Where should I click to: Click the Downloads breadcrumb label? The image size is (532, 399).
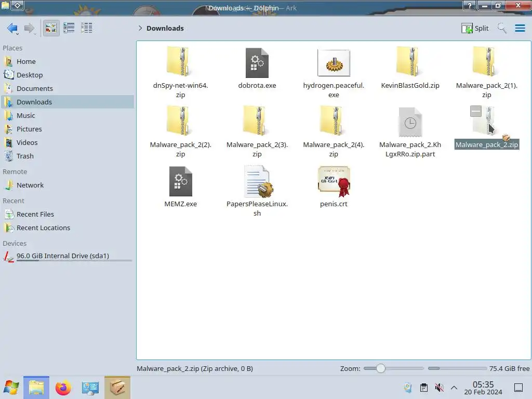point(165,28)
